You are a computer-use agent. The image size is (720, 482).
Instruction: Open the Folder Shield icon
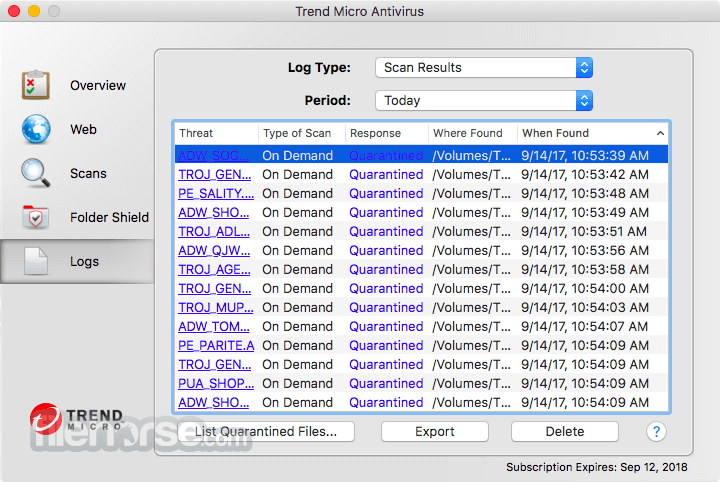click(x=36, y=217)
